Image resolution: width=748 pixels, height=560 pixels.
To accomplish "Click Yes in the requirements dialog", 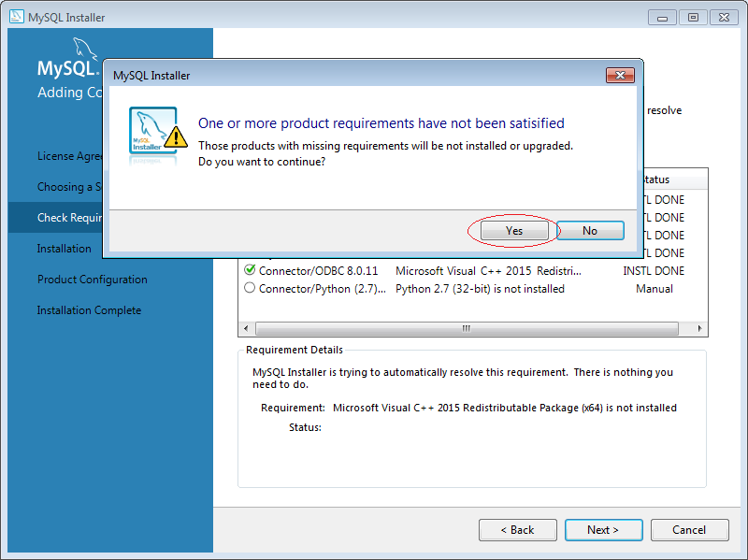I will click(514, 231).
